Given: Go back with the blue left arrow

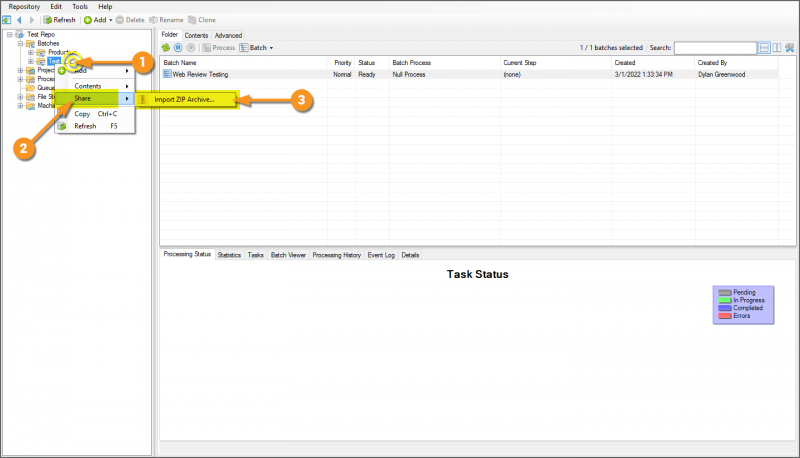Looking at the screenshot, I should (19, 20).
